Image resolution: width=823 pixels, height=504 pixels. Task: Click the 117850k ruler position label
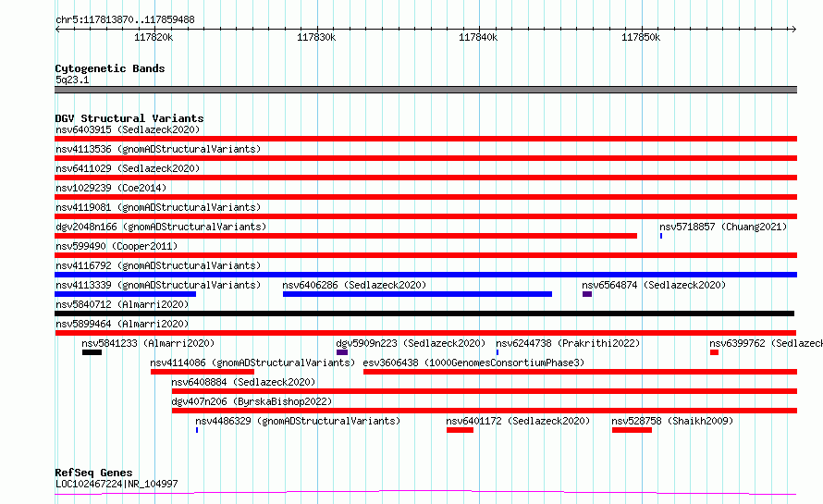coord(641,37)
